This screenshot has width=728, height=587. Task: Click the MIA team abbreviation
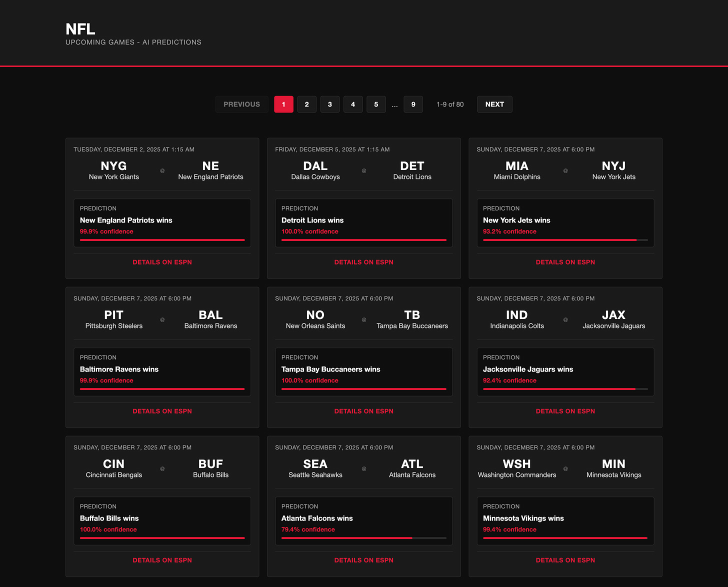(517, 166)
